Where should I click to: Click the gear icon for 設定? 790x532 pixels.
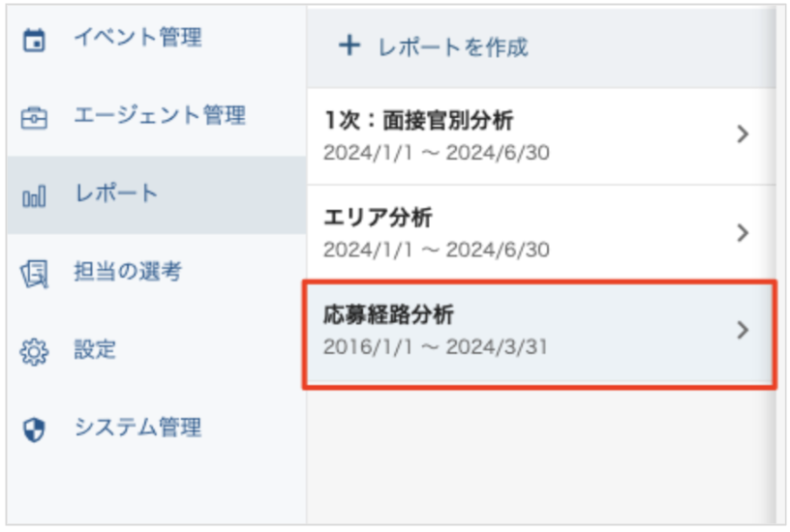pyautogui.click(x=34, y=351)
